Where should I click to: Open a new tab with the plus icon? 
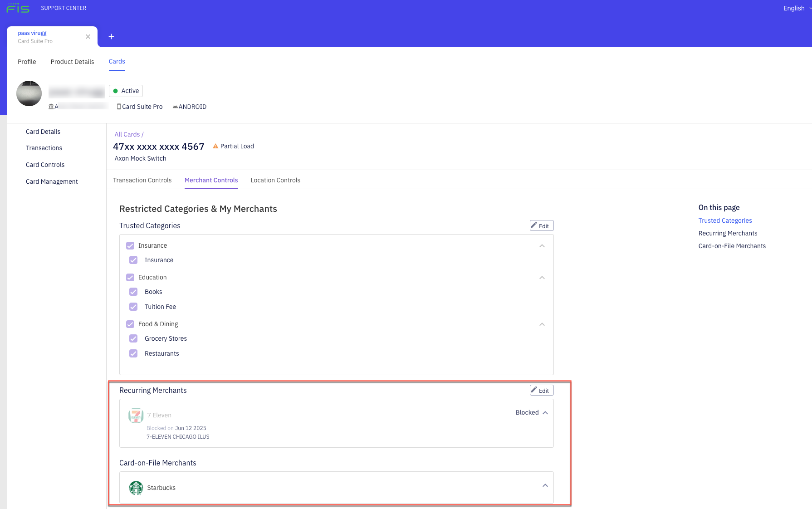click(111, 36)
